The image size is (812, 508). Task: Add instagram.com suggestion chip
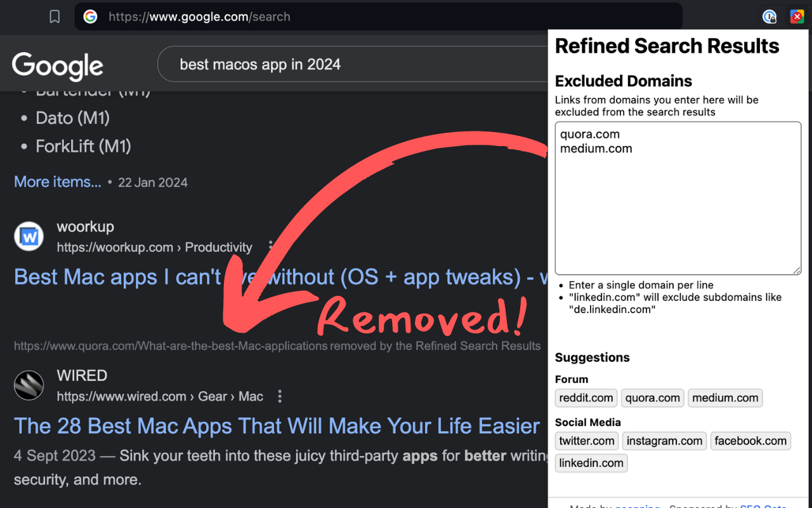(x=664, y=441)
